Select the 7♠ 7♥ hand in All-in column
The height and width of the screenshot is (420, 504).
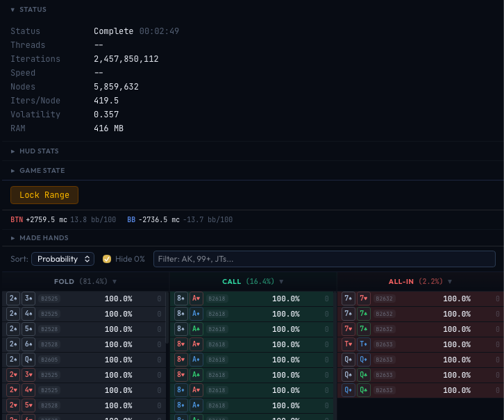click(356, 299)
